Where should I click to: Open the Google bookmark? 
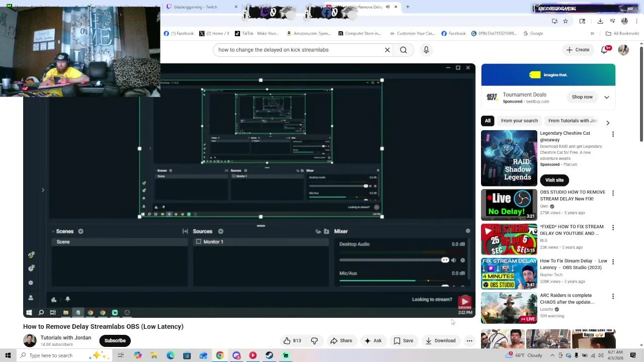coord(533,33)
